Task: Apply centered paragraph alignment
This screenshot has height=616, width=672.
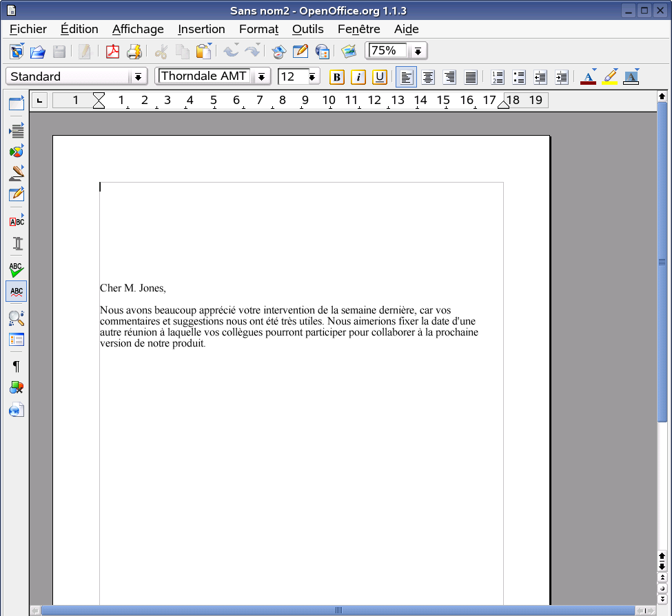Action: click(x=427, y=76)
